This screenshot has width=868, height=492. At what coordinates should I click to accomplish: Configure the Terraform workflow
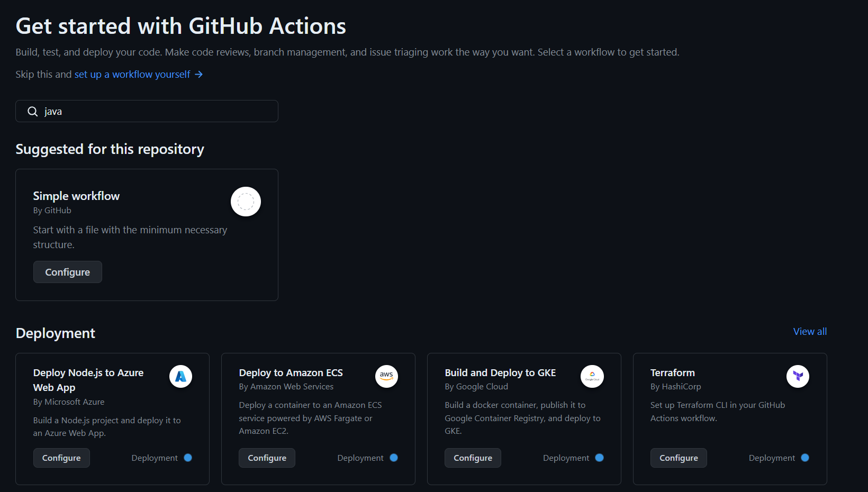coord(679,458)
